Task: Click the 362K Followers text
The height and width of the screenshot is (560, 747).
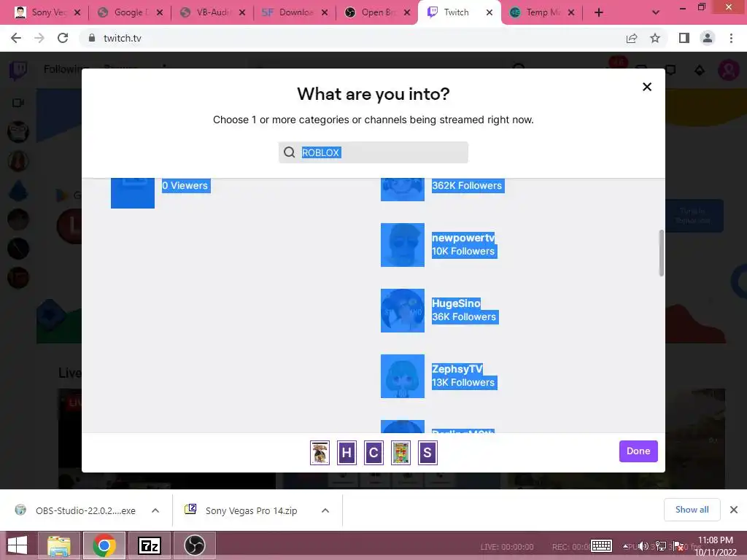Action: pos(467,186)
